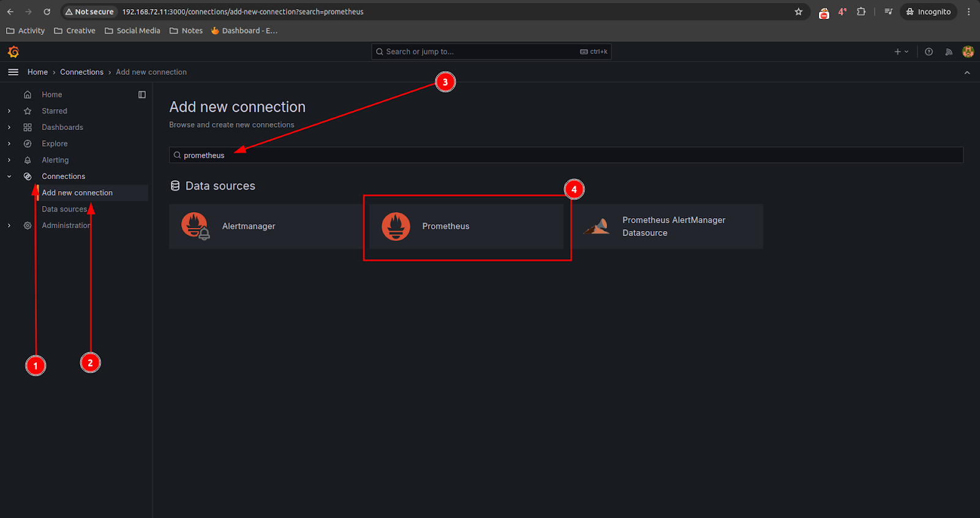980x518 pixels.
Task: Open the Activity bookmarks folder
Action: tap(26, 31)
